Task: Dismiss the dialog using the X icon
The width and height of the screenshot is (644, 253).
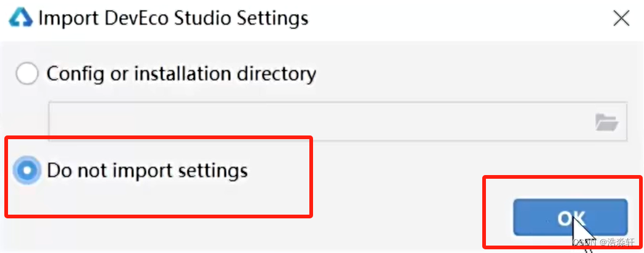Action: (621, 19)
